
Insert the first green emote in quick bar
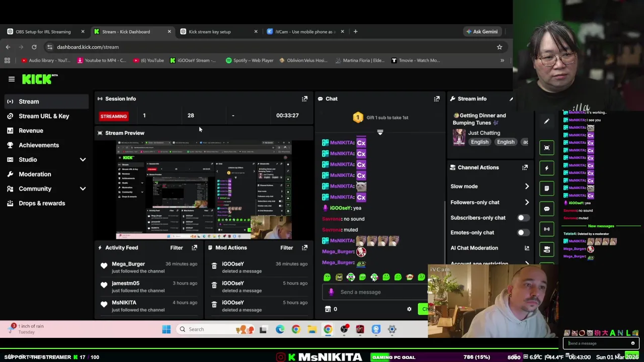click(x=327, y=277)
